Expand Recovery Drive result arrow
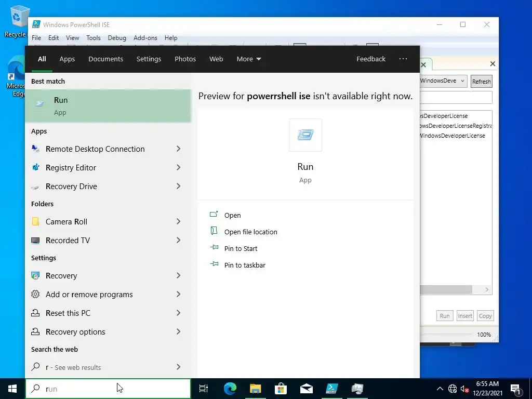This screenshot has width=532, height=399. pyautogui.click(x=179, y=186)
